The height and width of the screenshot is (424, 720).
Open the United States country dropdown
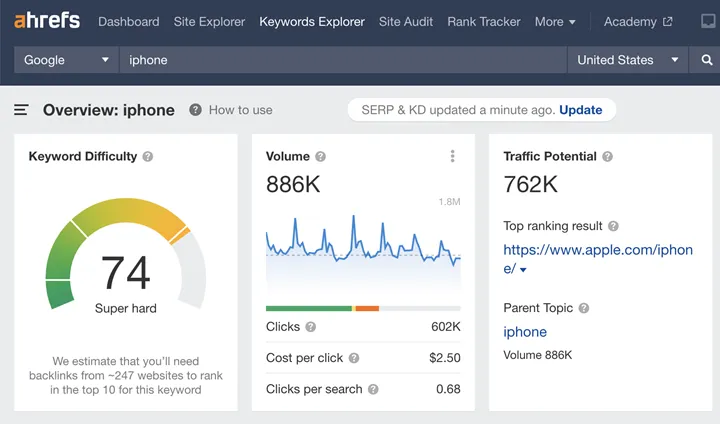[x=626, y=60]
